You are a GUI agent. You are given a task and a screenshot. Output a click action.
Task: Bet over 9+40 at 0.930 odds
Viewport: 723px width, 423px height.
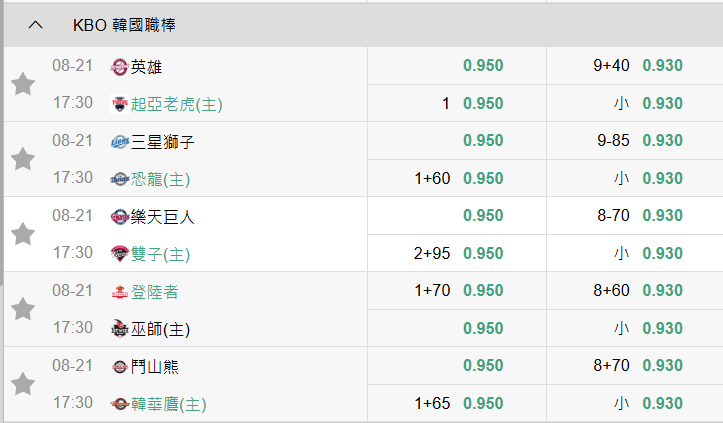[x=662, y=66]
